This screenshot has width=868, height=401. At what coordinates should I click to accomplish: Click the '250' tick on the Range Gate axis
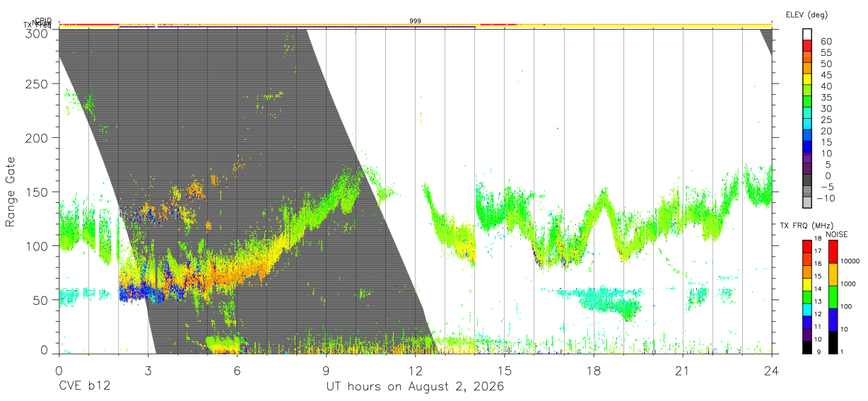37,84
